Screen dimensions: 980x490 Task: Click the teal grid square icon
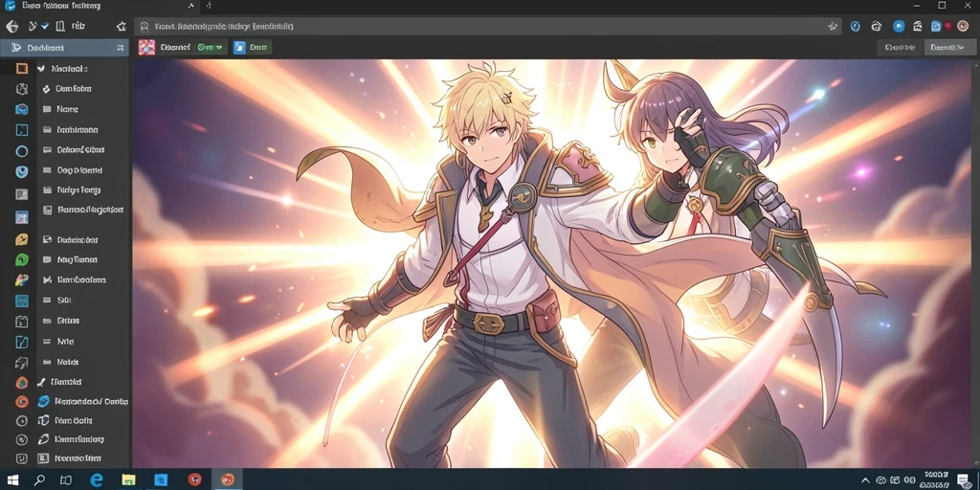click(22, 301)
